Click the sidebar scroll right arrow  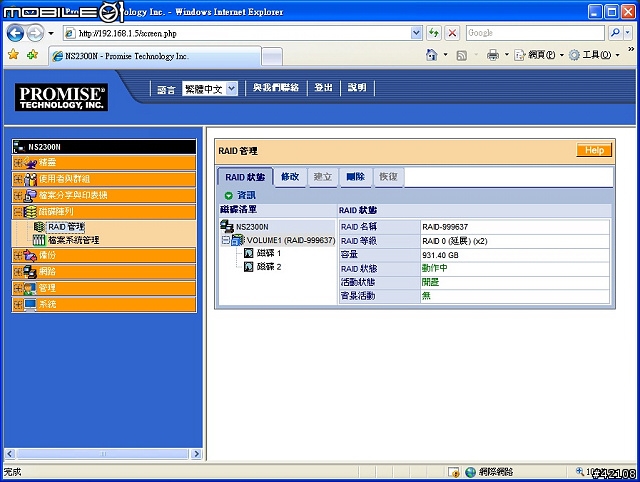point(197,454)
